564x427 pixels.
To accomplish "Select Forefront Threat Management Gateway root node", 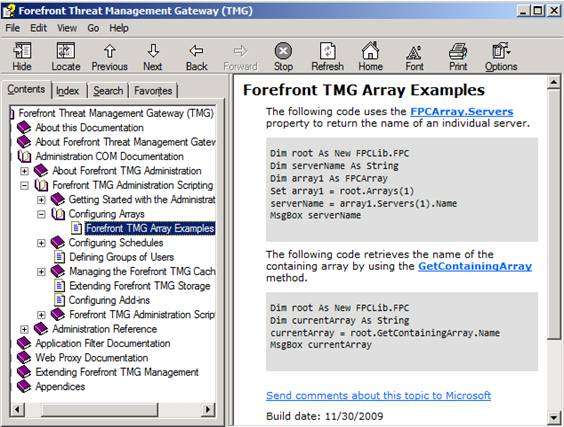I will 116,113.
